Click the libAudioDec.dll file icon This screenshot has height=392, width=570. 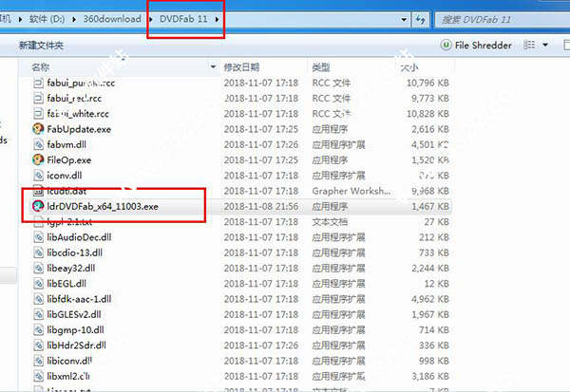pos(38,237)
